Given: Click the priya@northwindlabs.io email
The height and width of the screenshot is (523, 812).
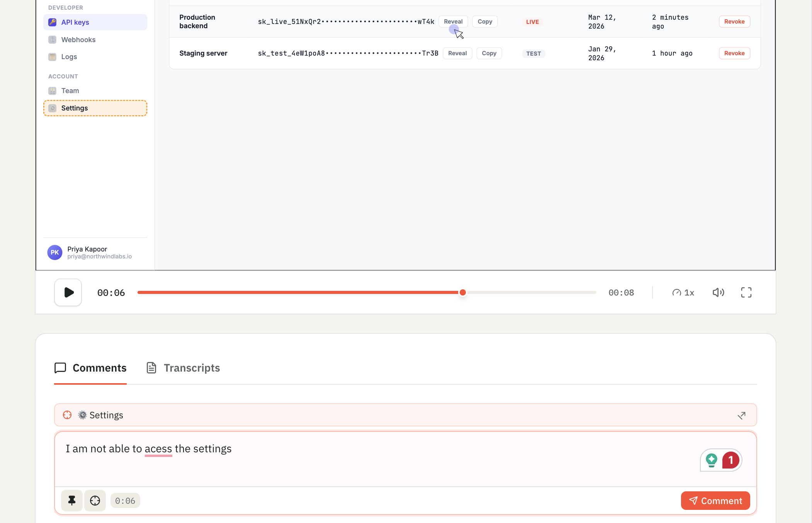Looking at the screenshot, I should pos(100,257).
